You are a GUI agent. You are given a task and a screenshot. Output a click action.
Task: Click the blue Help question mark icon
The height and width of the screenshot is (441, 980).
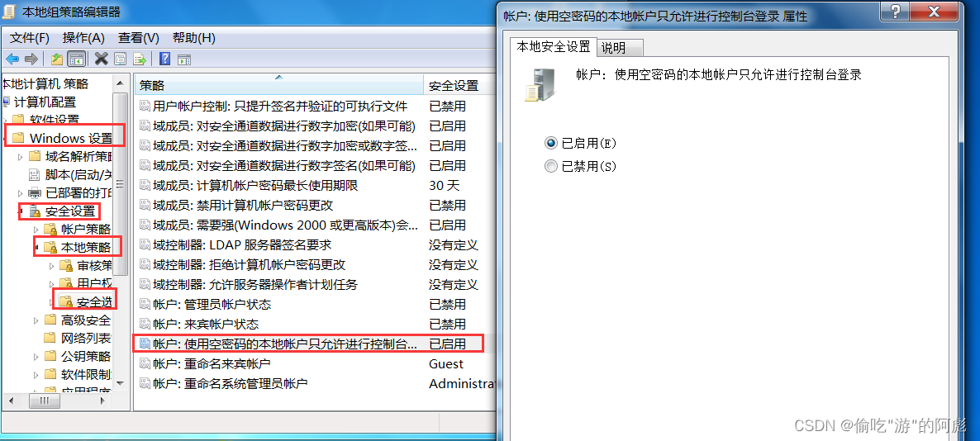pos(165,59)
